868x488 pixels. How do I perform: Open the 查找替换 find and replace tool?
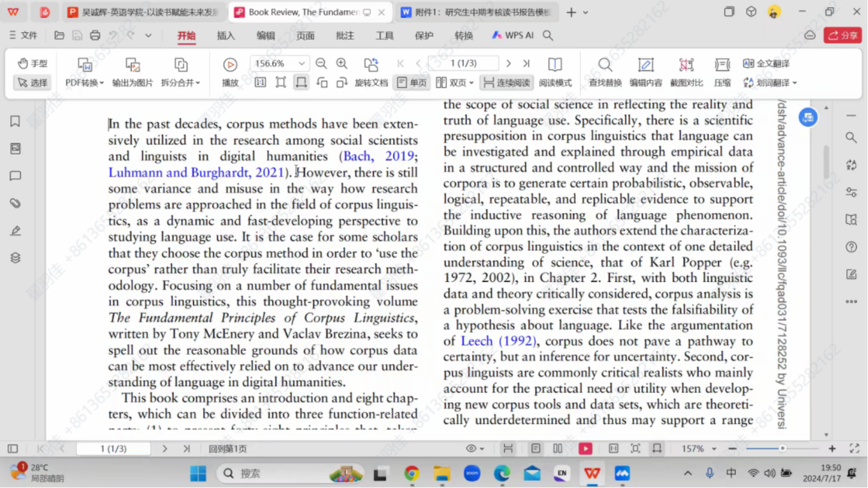604,65
